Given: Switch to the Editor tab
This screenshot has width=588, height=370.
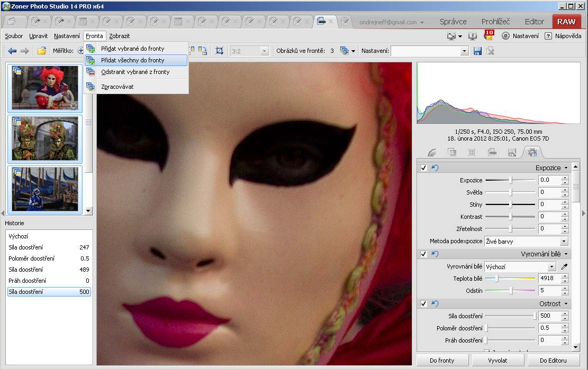Looking at the screenshot, I should coord(534,22).
